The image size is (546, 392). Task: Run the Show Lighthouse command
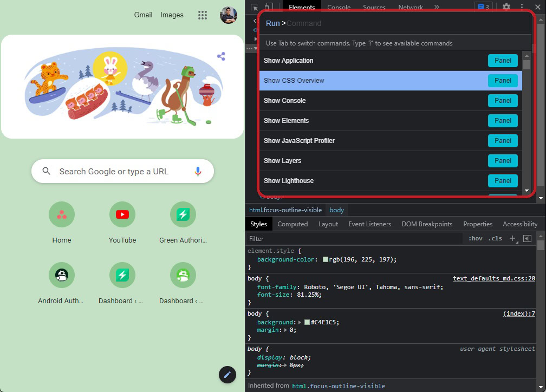coord(391,181)
